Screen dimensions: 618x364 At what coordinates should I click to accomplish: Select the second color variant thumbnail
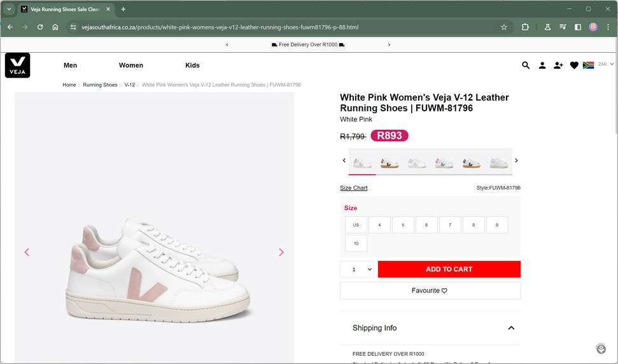click(x=390, y=163)
